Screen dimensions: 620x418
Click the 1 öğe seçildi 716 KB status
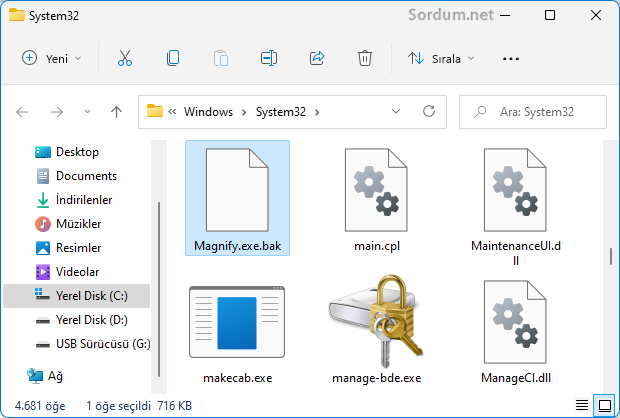[x=139, y=406]
